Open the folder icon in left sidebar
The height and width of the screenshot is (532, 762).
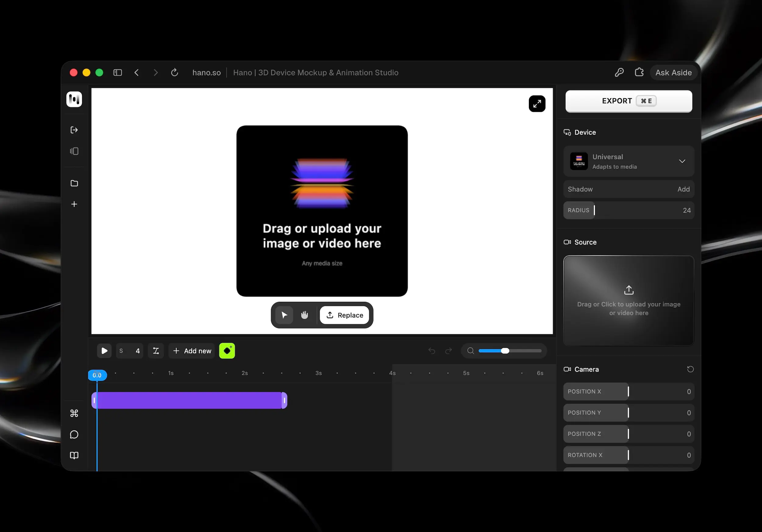pos(74,183)
